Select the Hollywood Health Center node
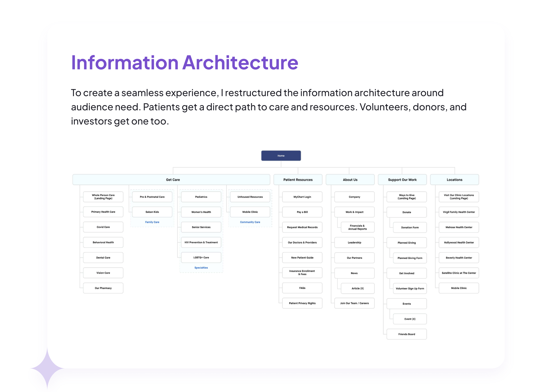 point(459,243)
